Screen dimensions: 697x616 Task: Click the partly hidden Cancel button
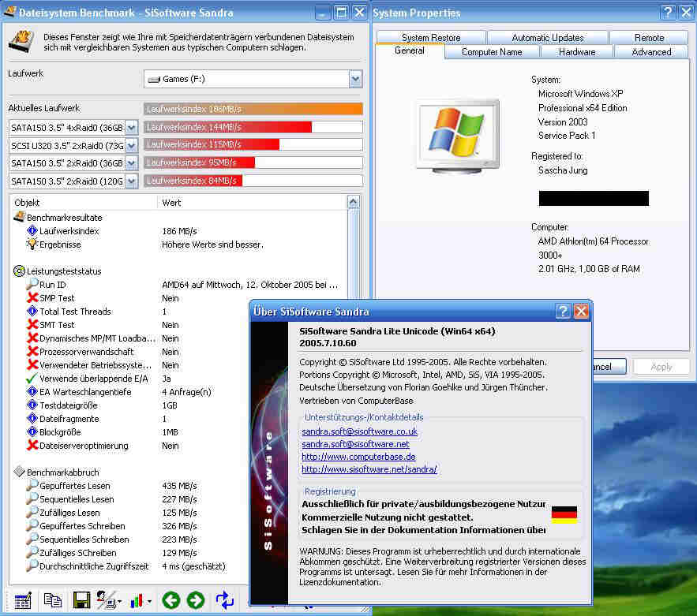tap(609, 367)
